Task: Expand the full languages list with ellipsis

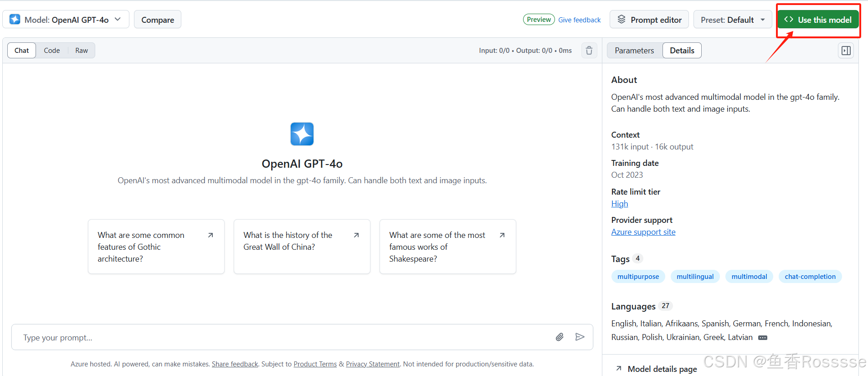Action: pos(763,338)
